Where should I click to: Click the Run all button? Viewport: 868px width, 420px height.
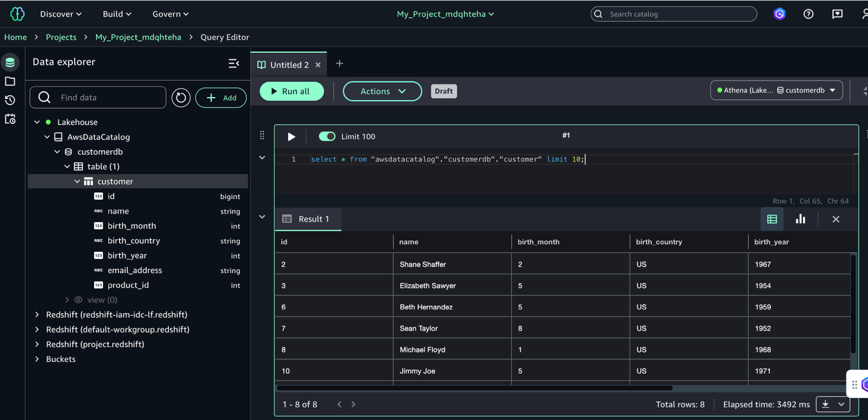[x=291, y=91]
